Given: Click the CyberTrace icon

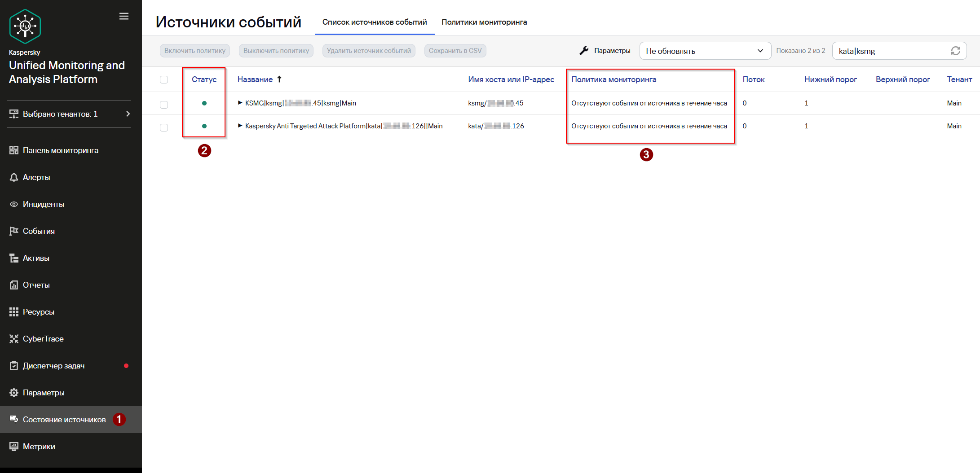Looking at the screenshot, I should click(x=14, y=339).
